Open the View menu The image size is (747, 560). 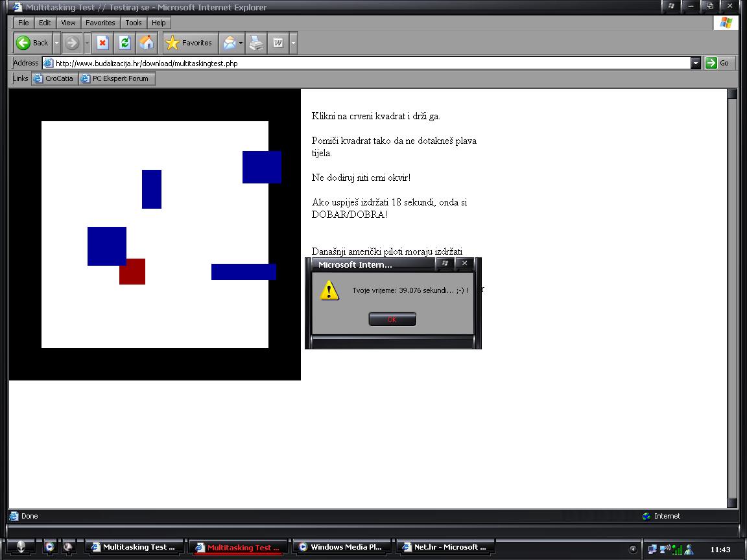pos(68,23)
